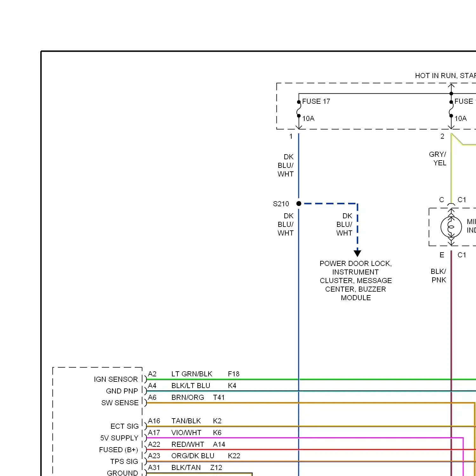
Task: Click circuit code A14
Action: pos(219,444)
